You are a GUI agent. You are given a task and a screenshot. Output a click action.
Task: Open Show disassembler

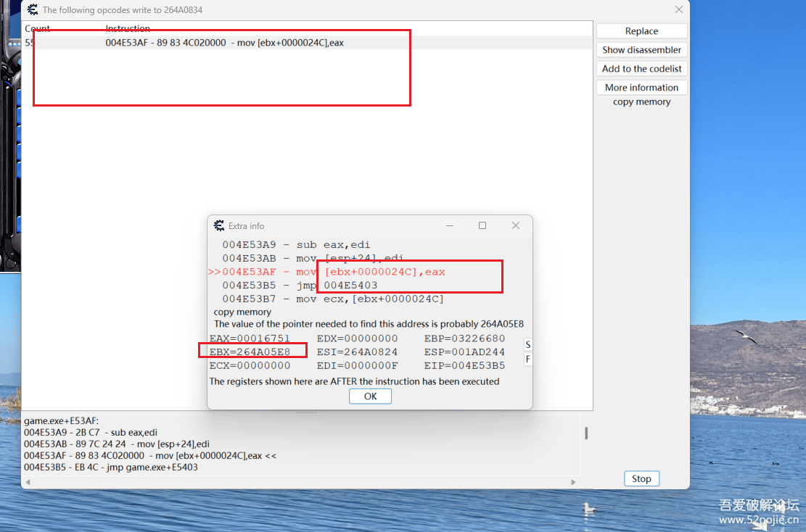click(641, 50)
